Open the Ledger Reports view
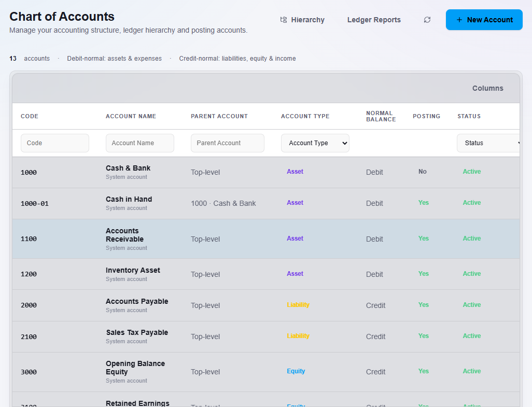 pos(374,20)
